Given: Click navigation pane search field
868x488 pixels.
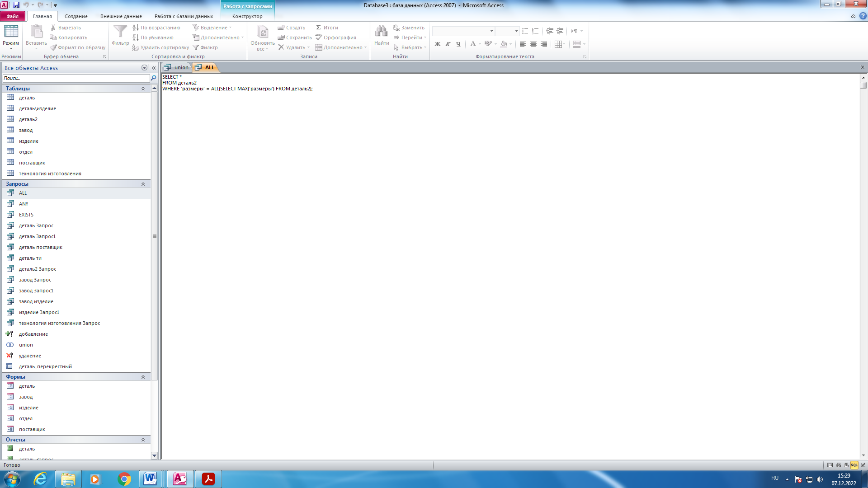Looking at the screenshot, I should point(76,78).
